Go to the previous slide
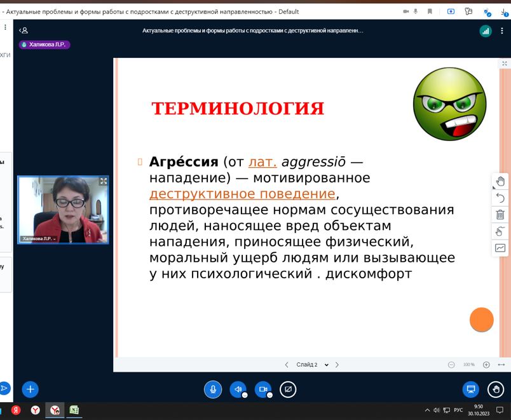Viewport: 511px width, 420px height. click(287, 365)
